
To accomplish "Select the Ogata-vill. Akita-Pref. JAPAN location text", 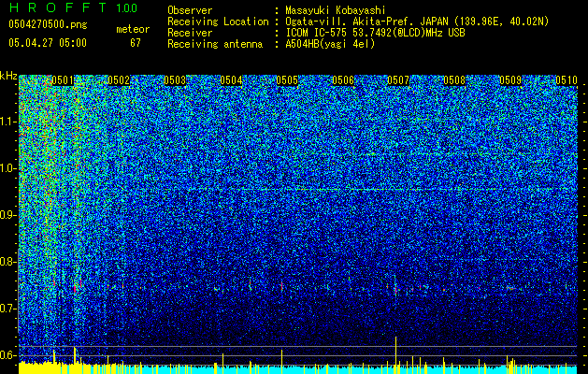I will pos(366,22).
